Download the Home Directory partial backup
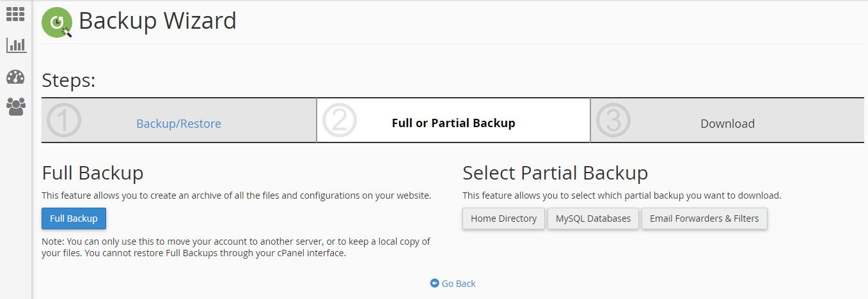868x299 pixels. 503,218
